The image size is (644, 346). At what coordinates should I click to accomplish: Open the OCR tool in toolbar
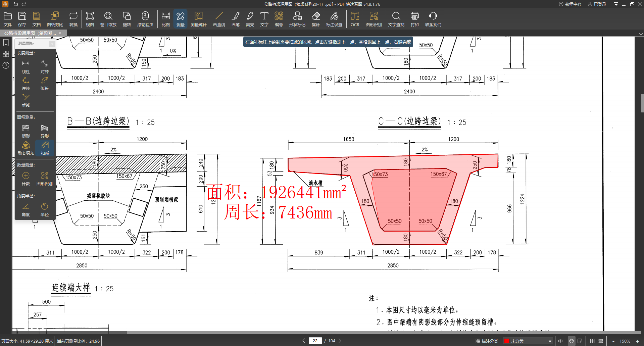355,19
